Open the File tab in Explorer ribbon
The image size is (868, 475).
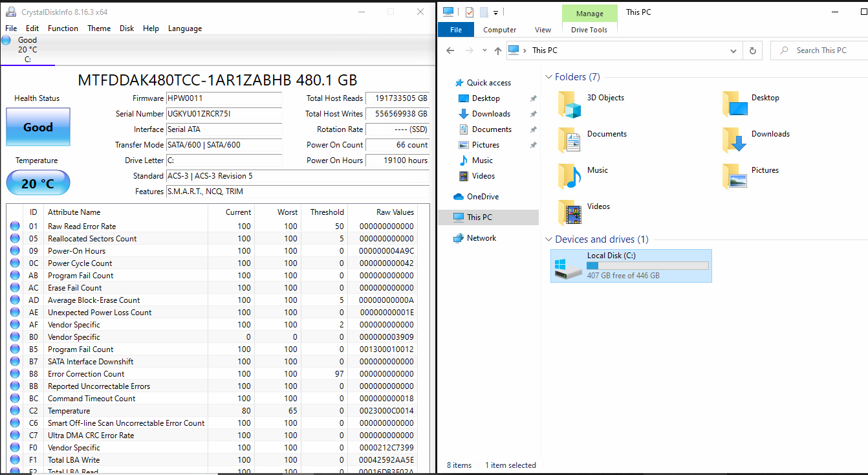pos(456,30)
